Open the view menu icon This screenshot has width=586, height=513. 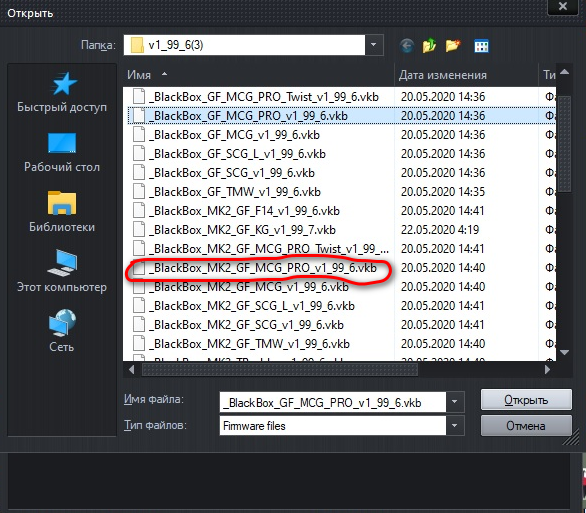pos(481,46)
